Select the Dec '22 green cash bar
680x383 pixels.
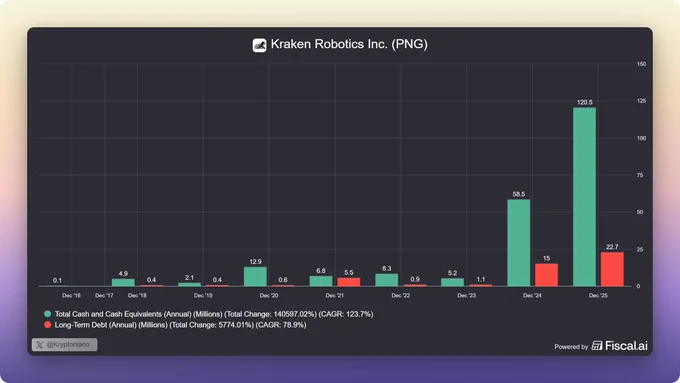(x=387, y=280)
